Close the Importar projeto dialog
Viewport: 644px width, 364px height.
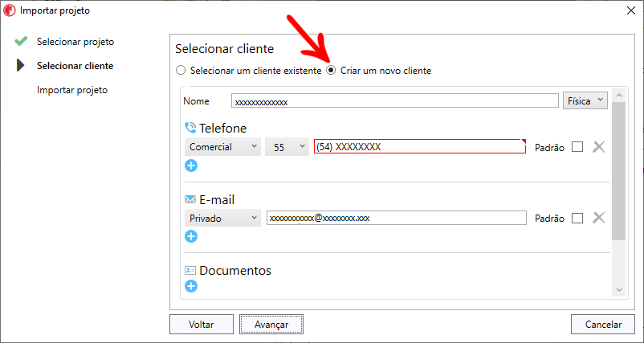(x=631, y=10)
